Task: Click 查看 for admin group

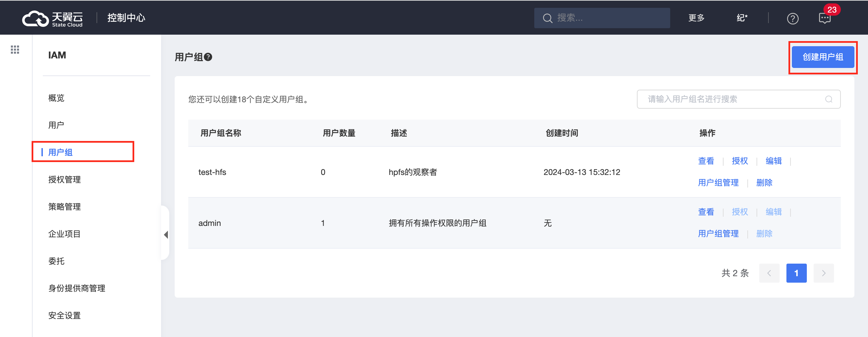Action: tap(706, 212)
